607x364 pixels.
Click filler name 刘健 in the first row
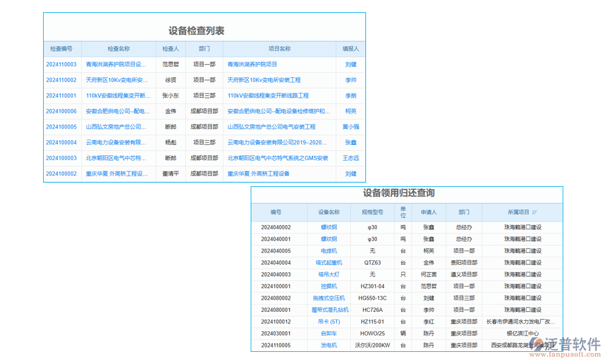pos(351,64)
